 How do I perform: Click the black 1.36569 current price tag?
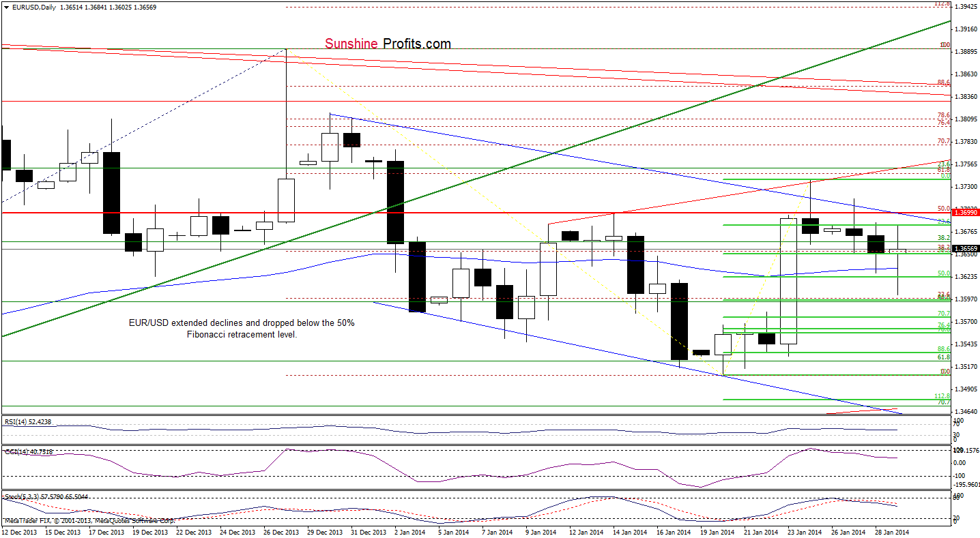[x=966, y=248]
